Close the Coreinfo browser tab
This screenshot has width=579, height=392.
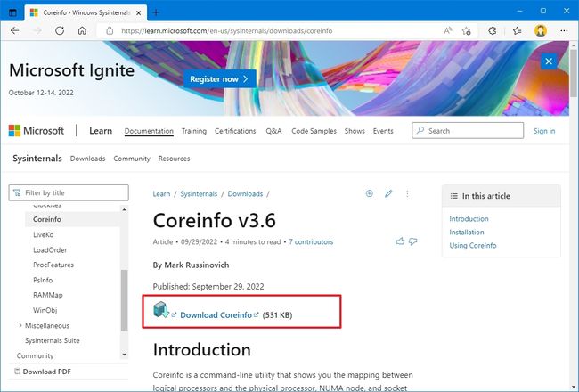click(138, 12)
